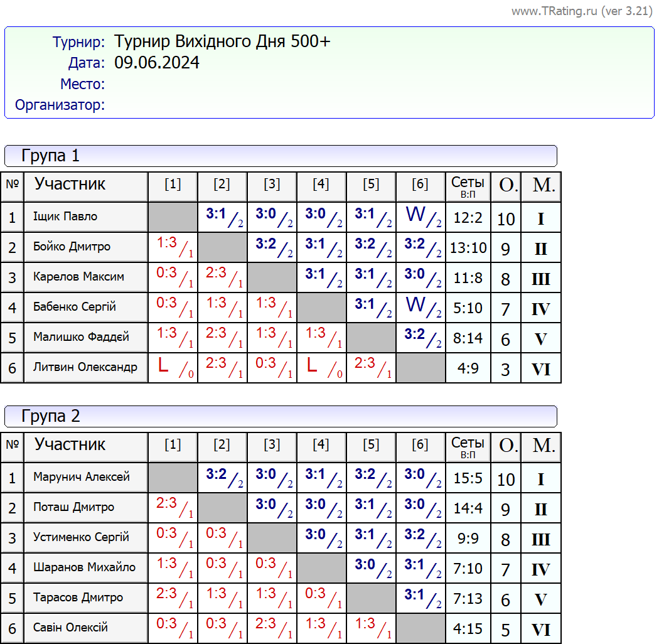The image size is (659, 644).
Task: Click participant Шаранов Михайло
Action: (x=84, y=568)
